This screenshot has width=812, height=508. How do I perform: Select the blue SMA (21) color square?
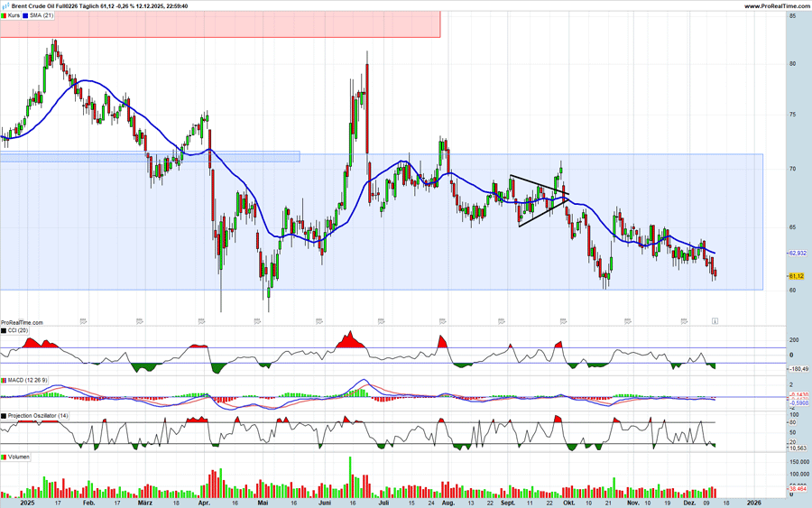26,15
